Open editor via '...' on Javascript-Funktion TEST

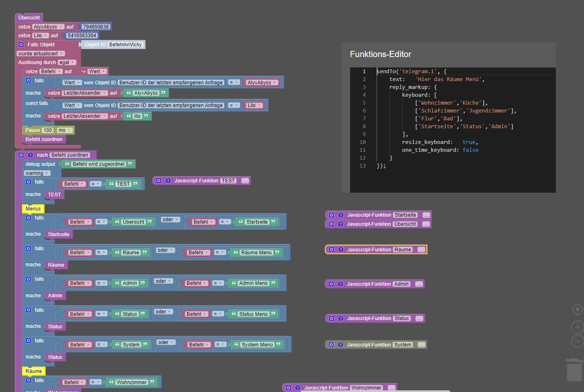coord(245,181)
